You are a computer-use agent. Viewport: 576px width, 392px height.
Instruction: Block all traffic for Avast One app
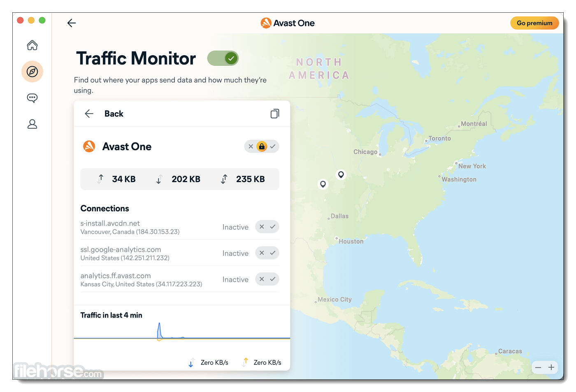click(x=251, y=146)
